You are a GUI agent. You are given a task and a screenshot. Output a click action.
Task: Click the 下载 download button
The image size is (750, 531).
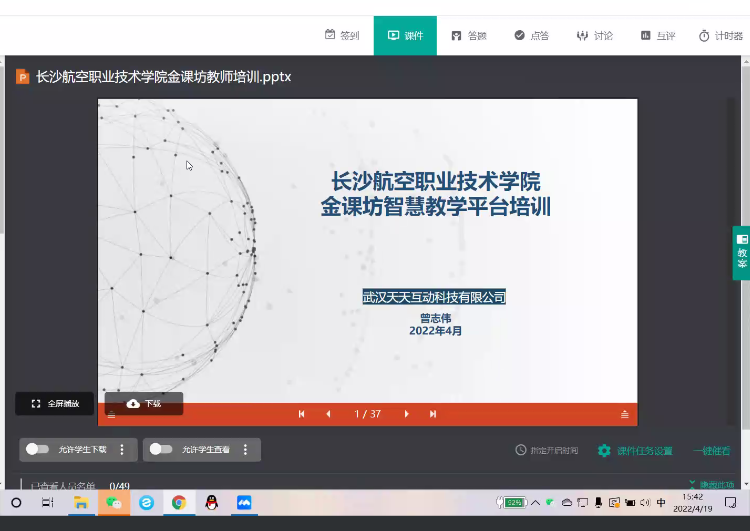tap(144, 404)
